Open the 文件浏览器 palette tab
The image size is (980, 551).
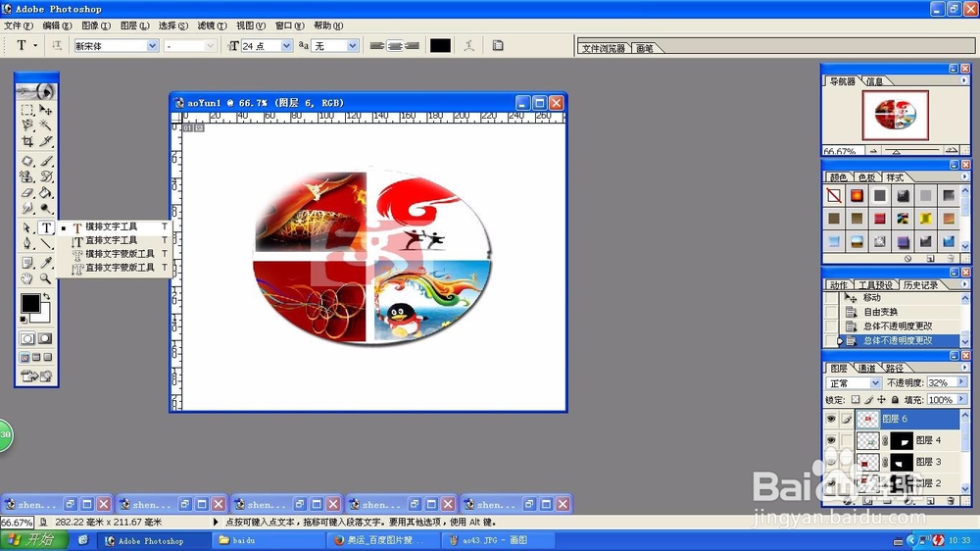[x=603, y=48]
